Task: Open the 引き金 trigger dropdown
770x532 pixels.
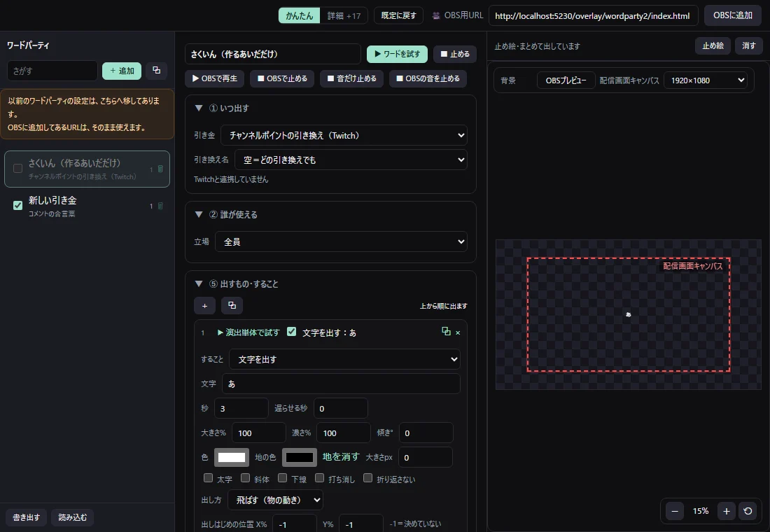Action: coord(344,135)
